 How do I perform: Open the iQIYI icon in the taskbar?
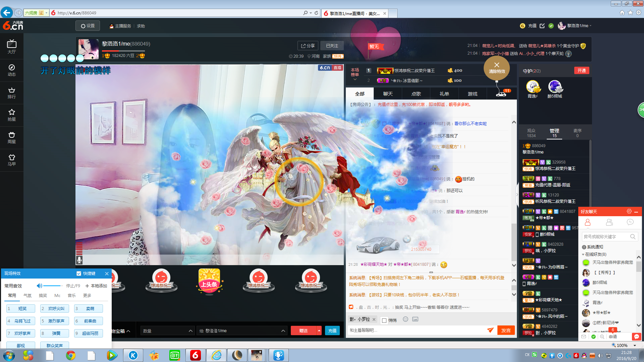click(175, 355)
